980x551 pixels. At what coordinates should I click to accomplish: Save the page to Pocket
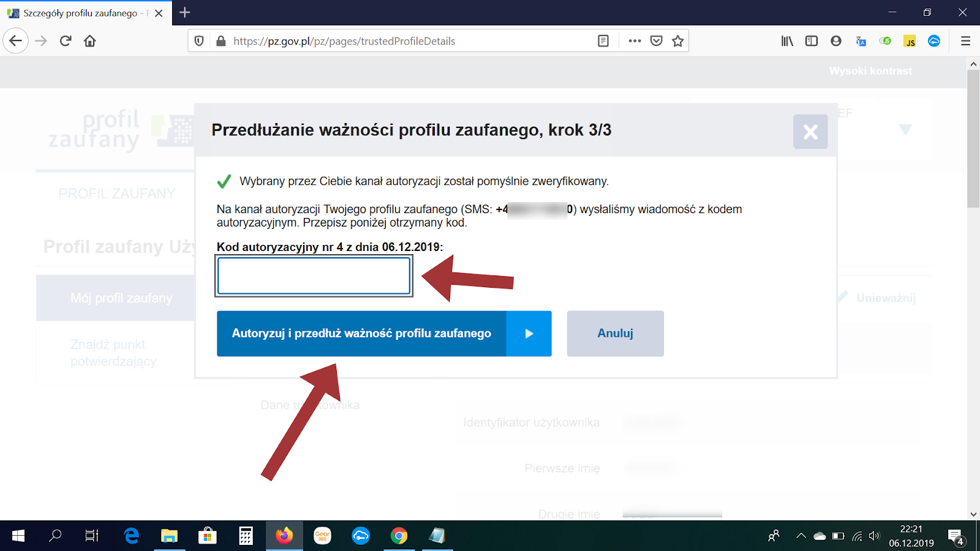(656, 40)
